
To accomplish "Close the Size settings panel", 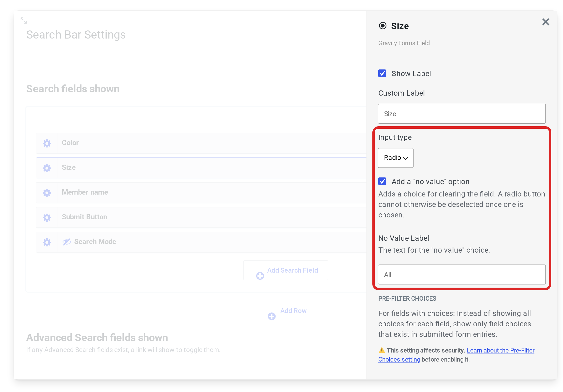I will [x=546, y=22].
